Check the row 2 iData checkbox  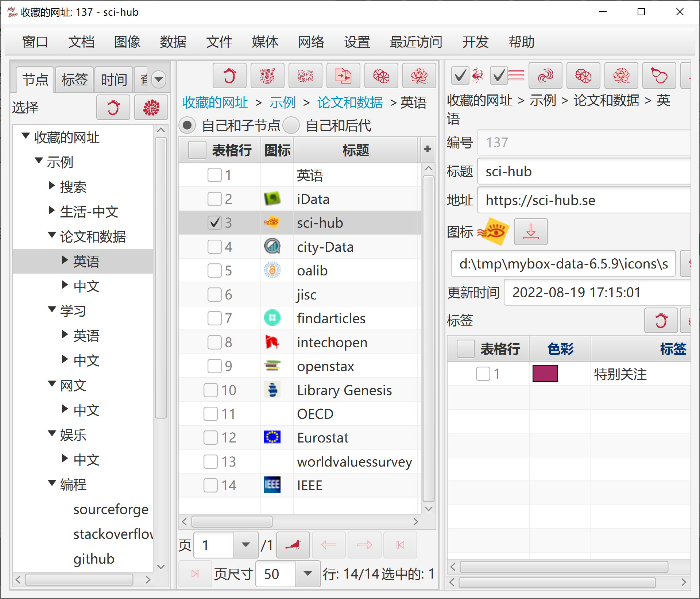pos(214,199)
